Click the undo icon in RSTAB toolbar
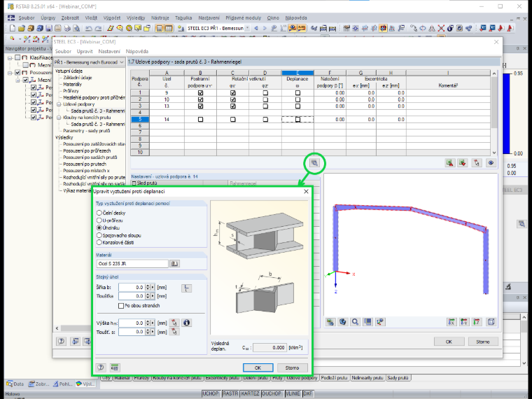Viewport: 532px width, 399px height. pos(89,28)
